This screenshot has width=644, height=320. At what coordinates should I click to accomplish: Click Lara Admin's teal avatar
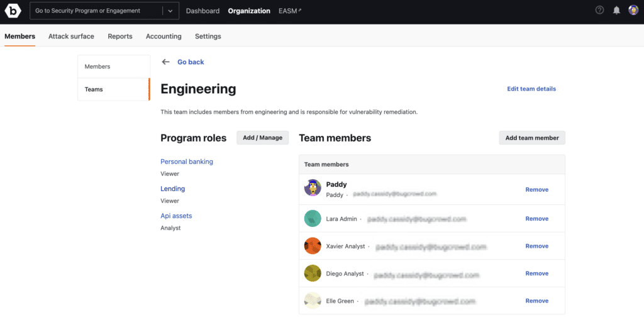(313, 219)
